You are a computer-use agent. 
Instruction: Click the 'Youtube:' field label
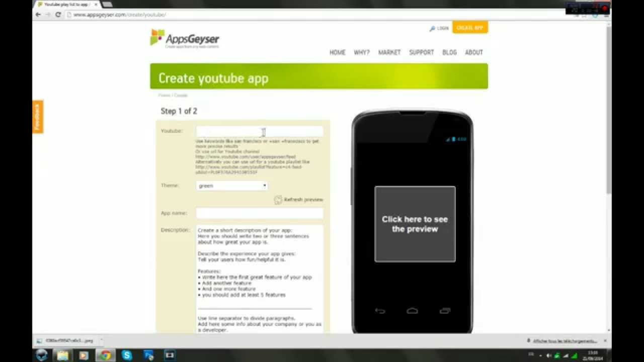tap(172, 131)
